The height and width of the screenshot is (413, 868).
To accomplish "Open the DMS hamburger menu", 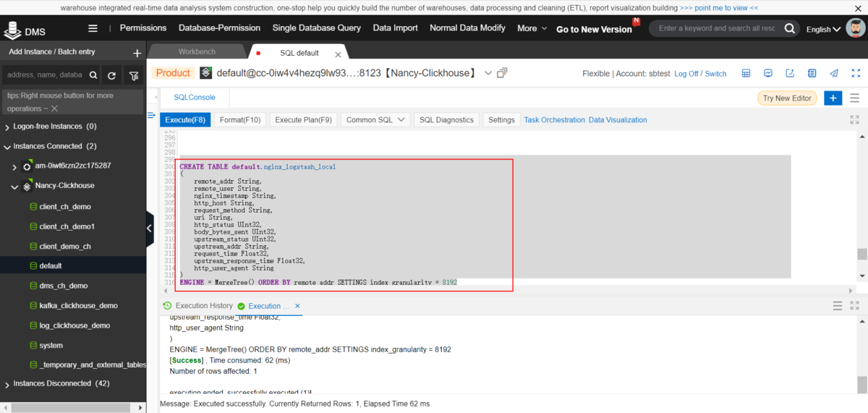I will [93, 28].
